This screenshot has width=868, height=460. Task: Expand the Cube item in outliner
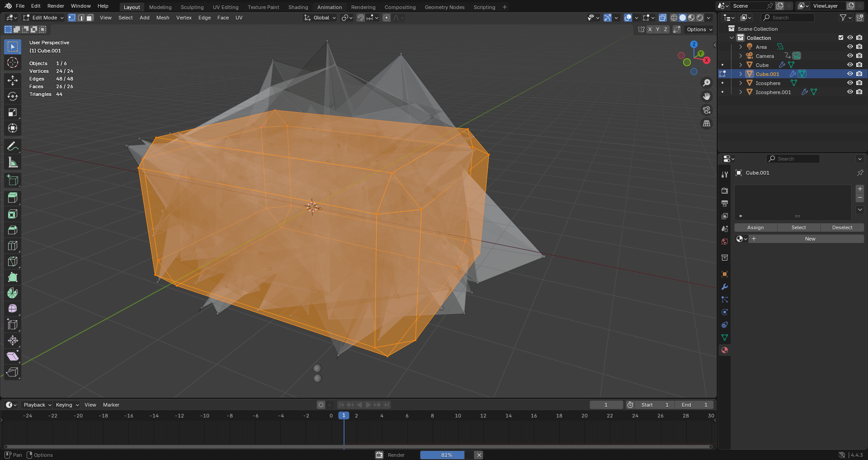pyautogui.click(x=741, y=65)
